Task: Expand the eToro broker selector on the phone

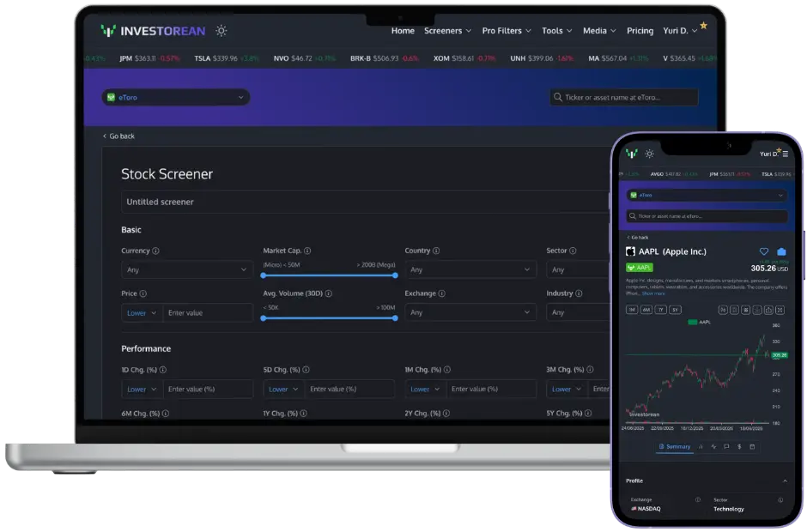Action: [x=707, y=196]
